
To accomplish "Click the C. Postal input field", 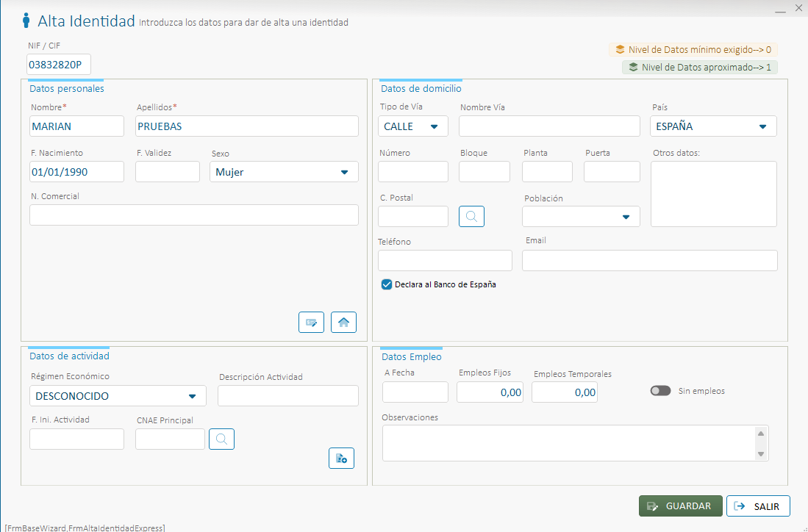I will click(x=412, y=216).
